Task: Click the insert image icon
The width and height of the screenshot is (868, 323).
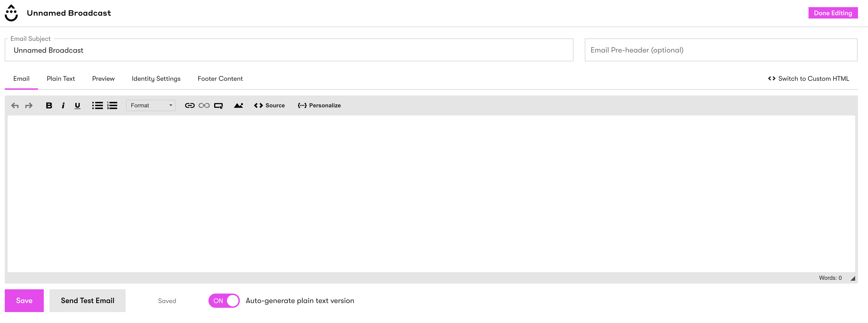Action: click(x=238, y=106)
